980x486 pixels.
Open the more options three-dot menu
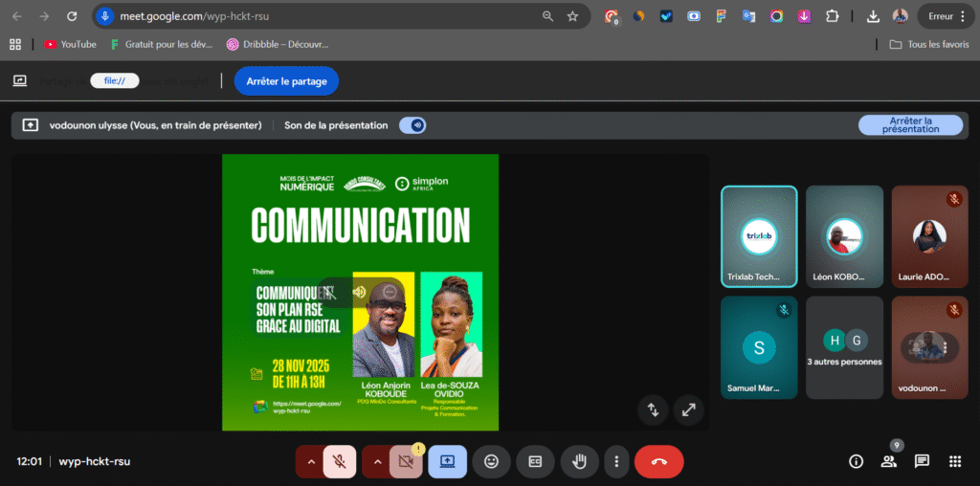click(x=616, y=461)
